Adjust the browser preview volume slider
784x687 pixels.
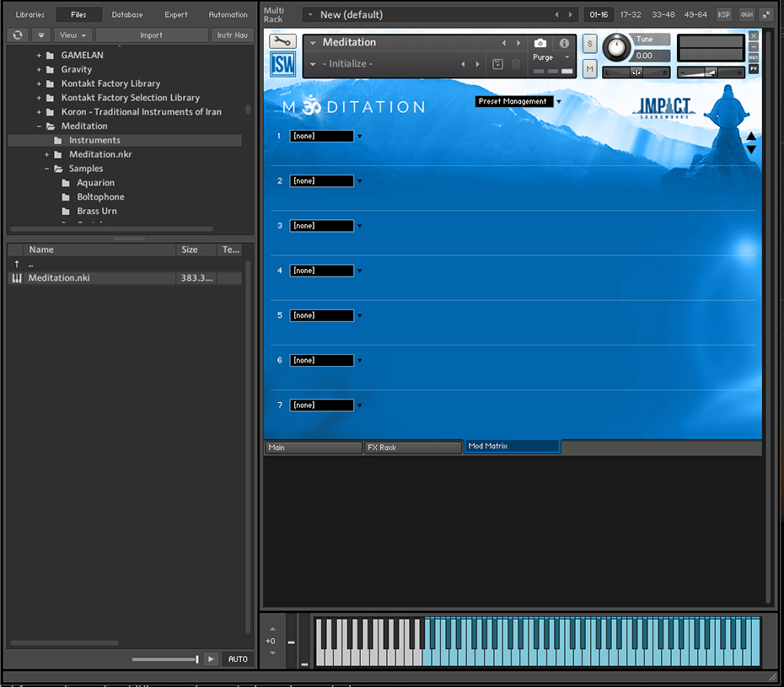pos(165,659)
